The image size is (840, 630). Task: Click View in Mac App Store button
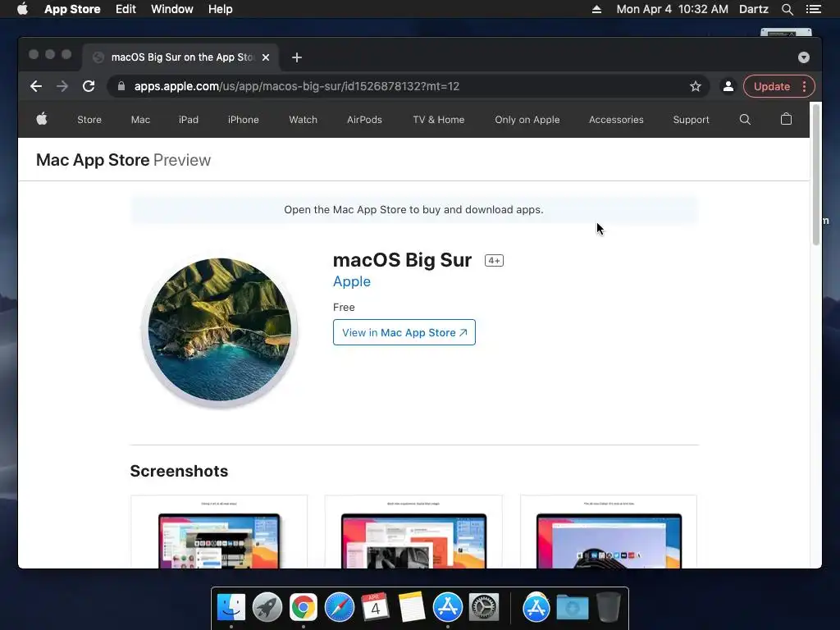click(x=404, y=333)
